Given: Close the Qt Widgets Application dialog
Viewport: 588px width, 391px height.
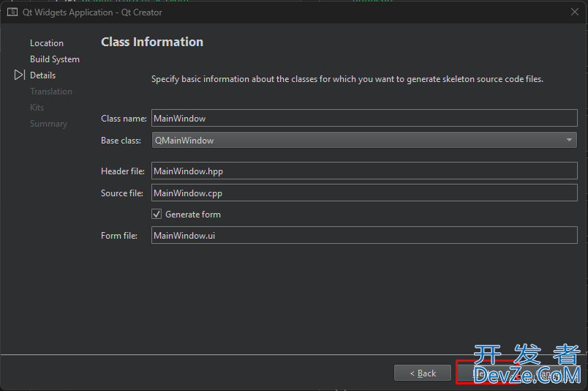Looking at the screenshot, I should click(575, 12).
